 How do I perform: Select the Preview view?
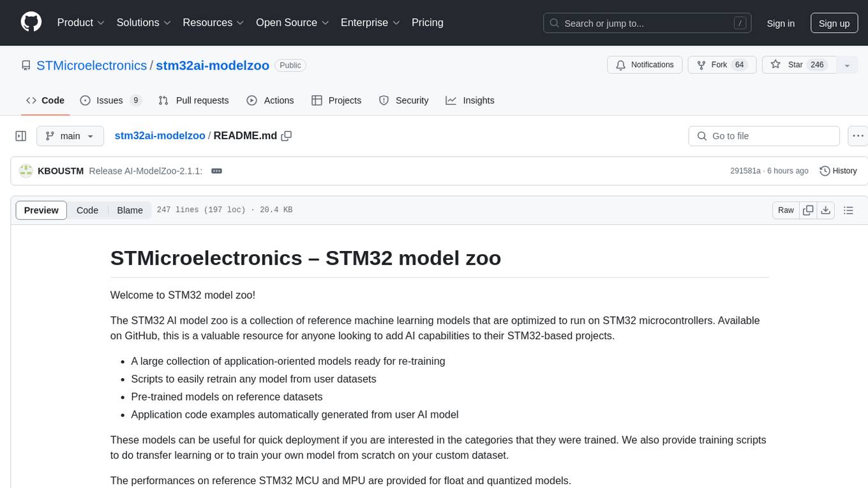tap(41, 210)
